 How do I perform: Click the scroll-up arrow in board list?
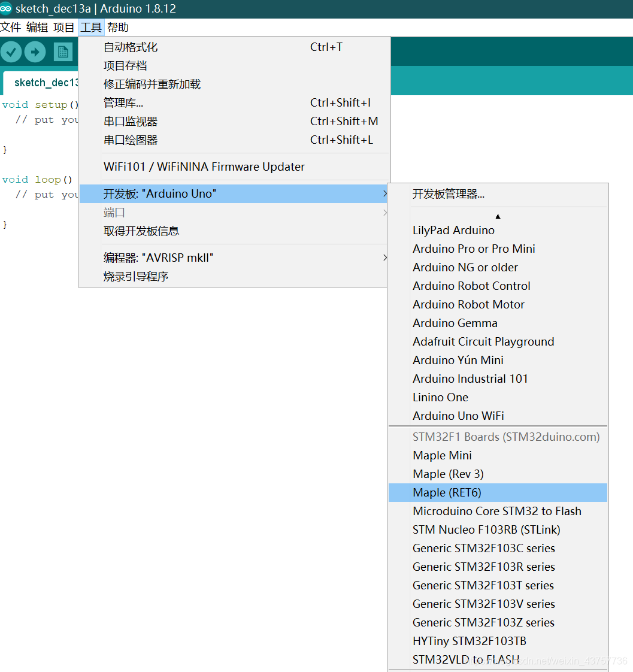click(498, 216)
